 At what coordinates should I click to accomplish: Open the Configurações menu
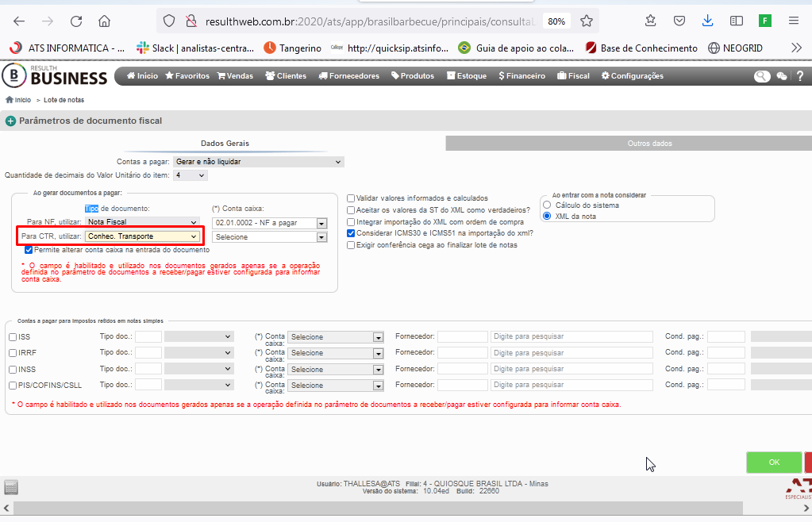(x=633, y=76)
